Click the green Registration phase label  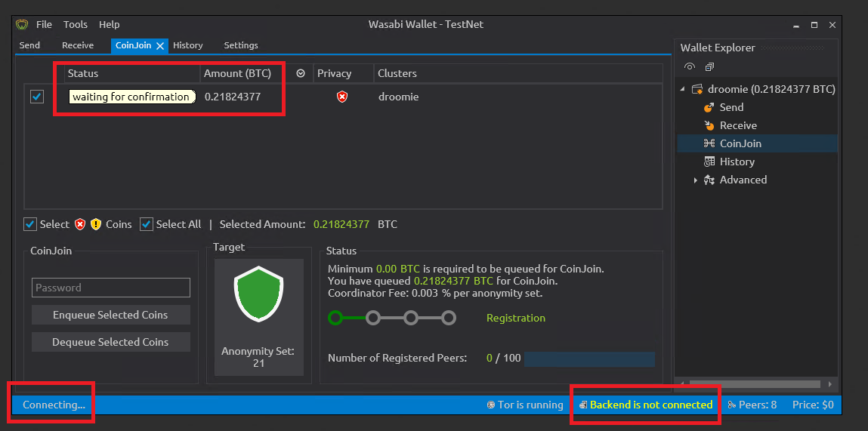[515, 318]
